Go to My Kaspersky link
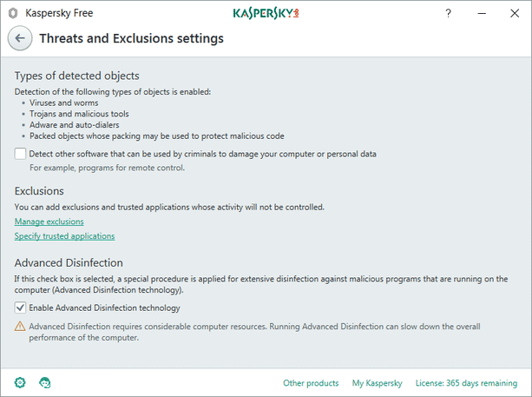 377,383
